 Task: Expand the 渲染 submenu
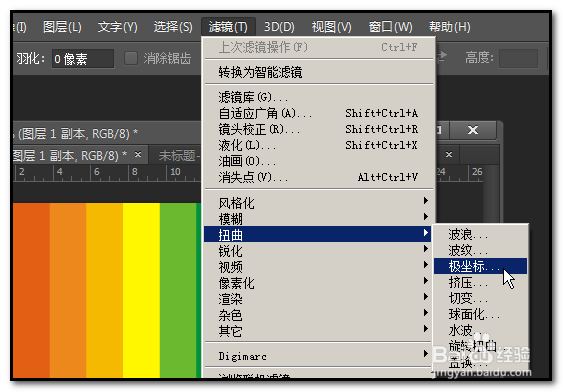tap(318, 299)
